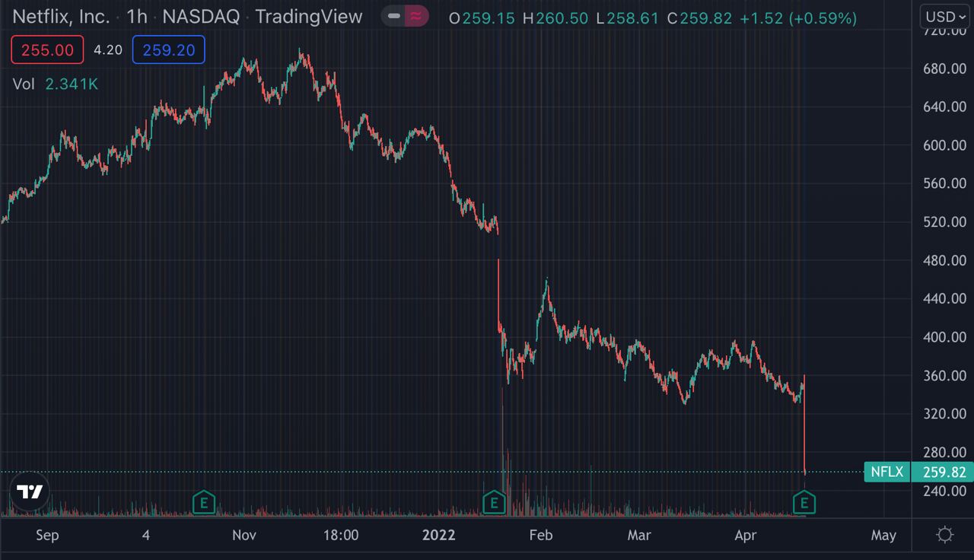Click the 280.00 price axis label

pos(944,452)
